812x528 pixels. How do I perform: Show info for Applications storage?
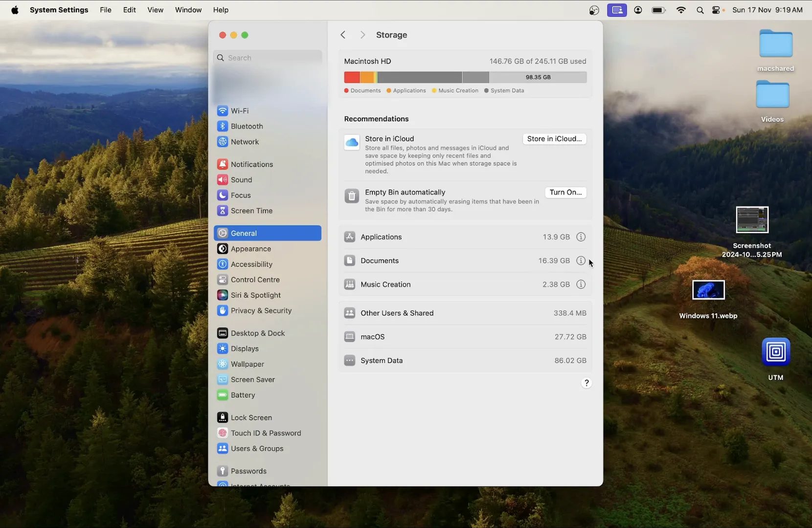581,237
